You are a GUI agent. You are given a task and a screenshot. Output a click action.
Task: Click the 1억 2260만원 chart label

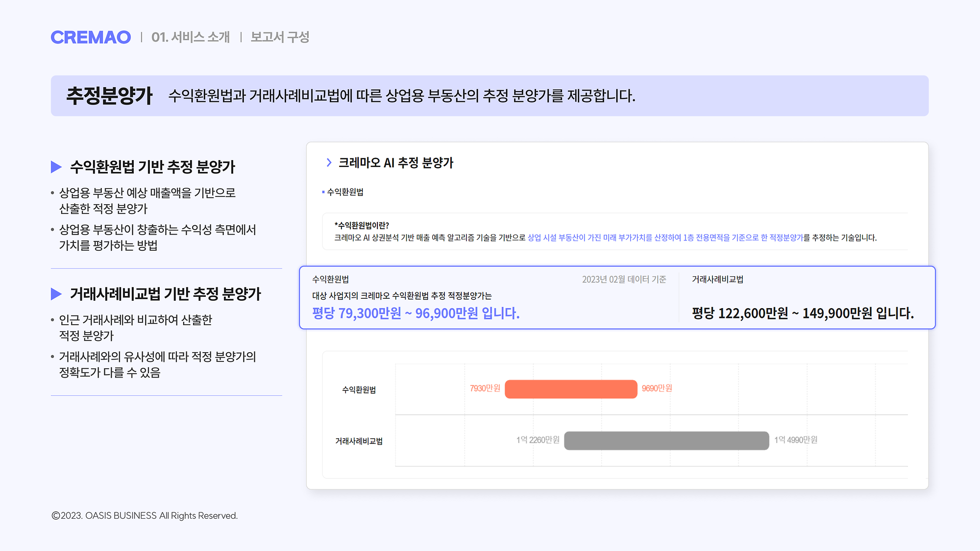click(x=538, y=440)
